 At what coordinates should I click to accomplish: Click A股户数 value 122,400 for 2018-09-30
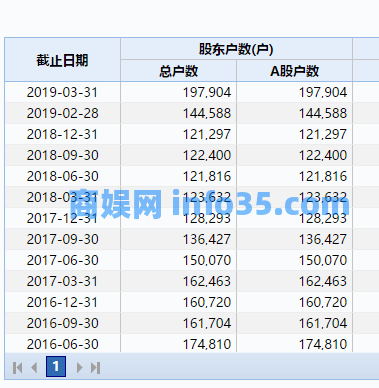click(323, 155)
